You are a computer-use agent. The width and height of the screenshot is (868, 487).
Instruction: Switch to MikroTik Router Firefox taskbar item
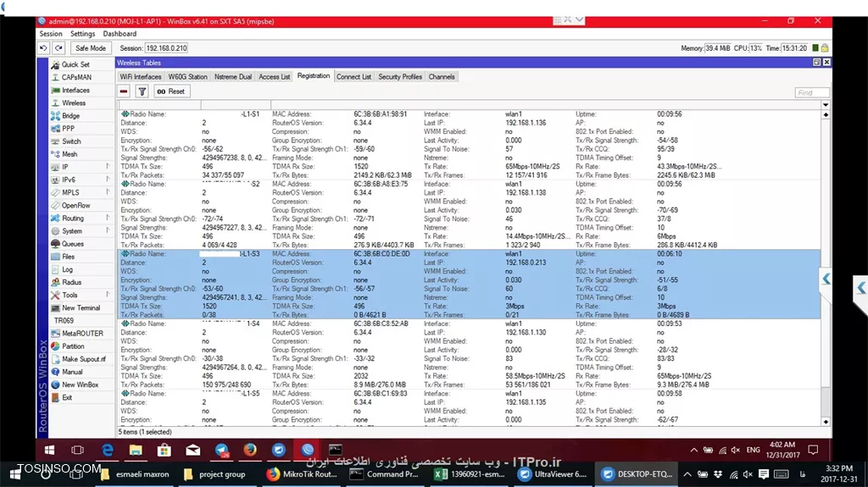click(303, 474)
